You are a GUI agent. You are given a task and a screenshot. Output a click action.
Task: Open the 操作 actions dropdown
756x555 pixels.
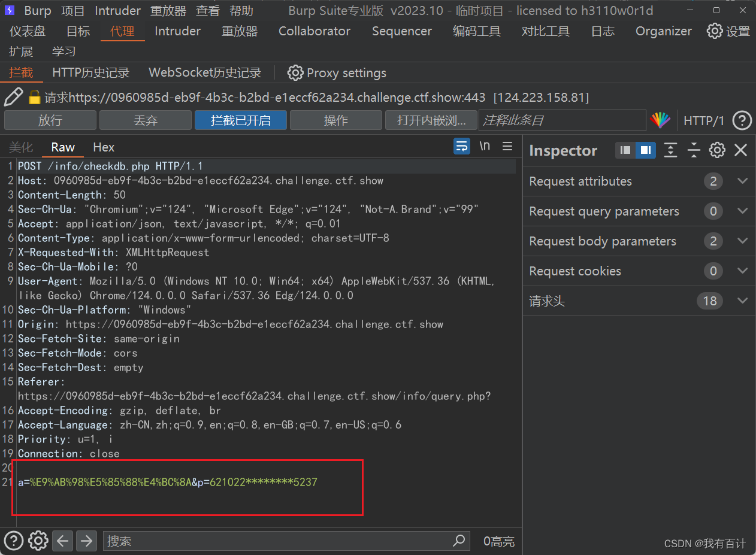[336, 120]
